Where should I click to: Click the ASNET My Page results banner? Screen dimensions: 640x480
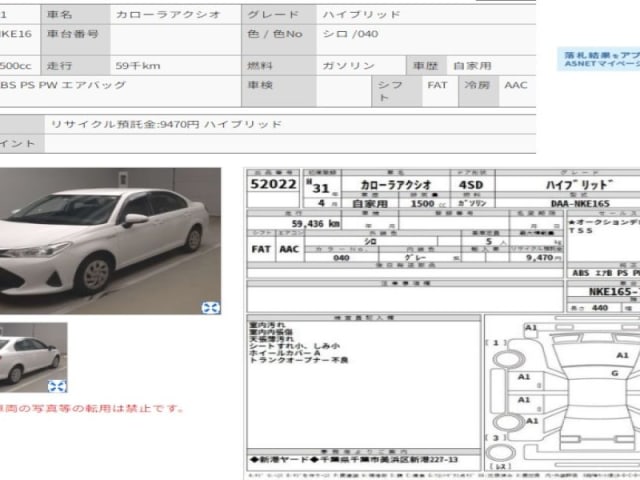coord(599,59)
